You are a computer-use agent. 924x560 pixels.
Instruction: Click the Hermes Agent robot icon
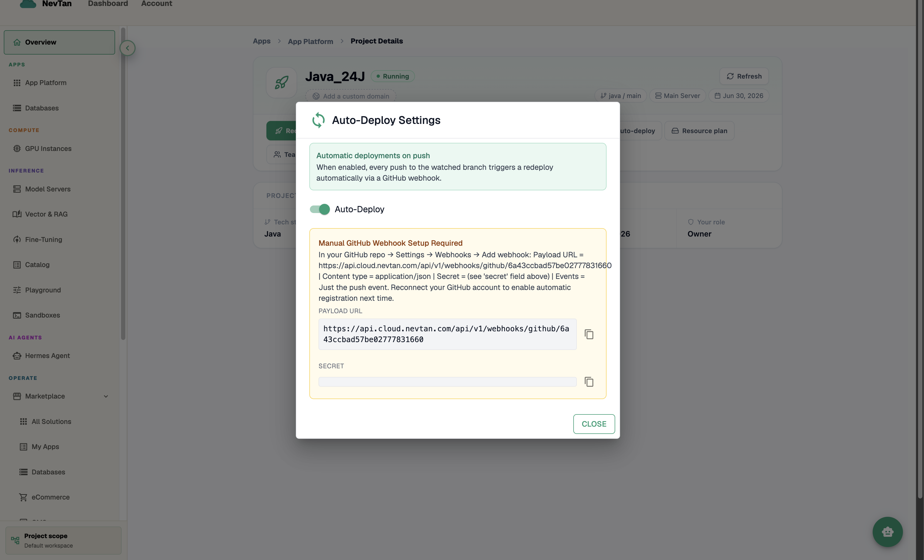pyautogui.click(x=17, y=356)
